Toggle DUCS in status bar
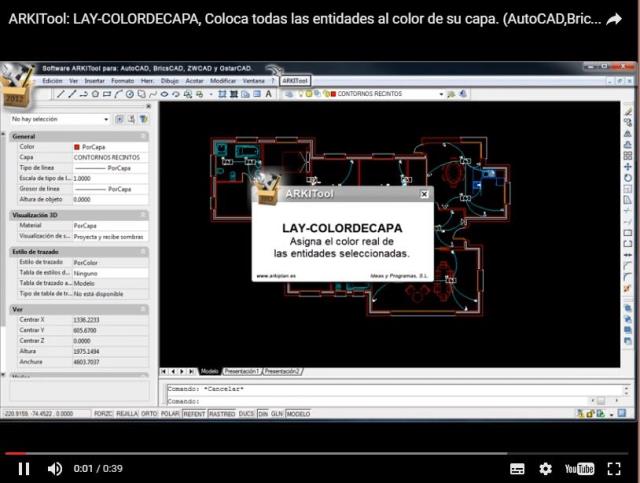 pos(247,414)
